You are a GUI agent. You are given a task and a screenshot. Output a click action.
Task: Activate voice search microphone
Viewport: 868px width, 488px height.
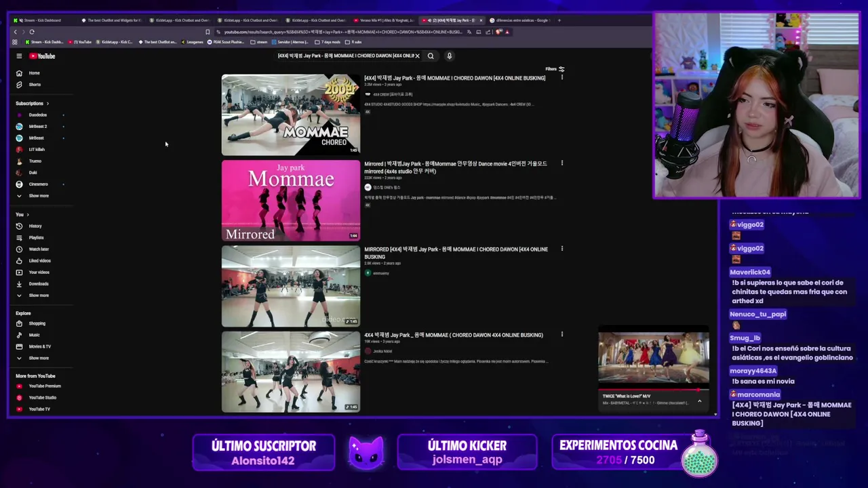click(x=449, y=56)
